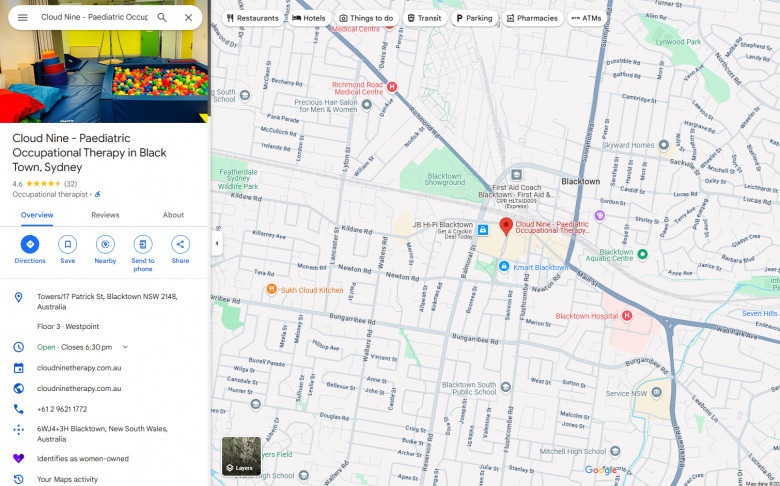Clear the search with the X icon

tap(189, 17)
